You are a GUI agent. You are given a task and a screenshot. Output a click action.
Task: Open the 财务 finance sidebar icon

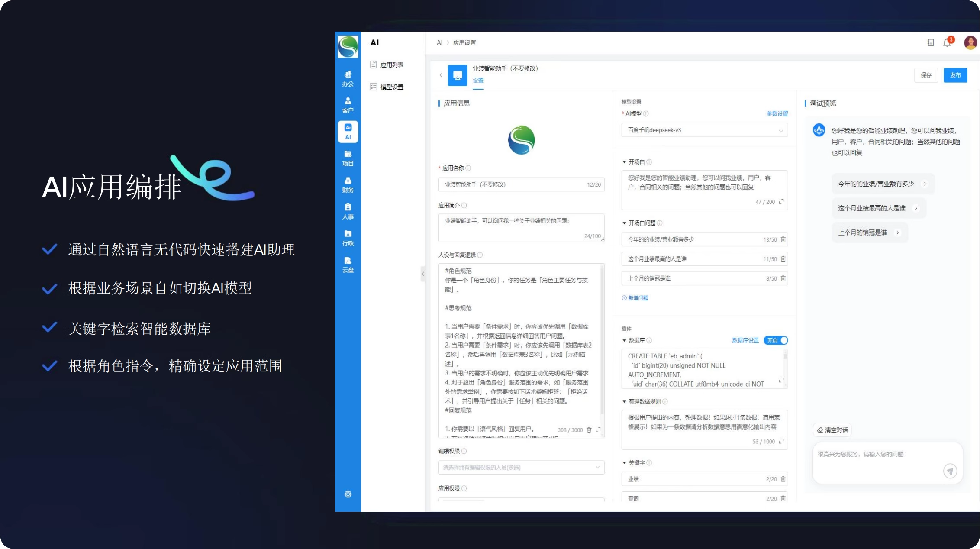[348, 184]
